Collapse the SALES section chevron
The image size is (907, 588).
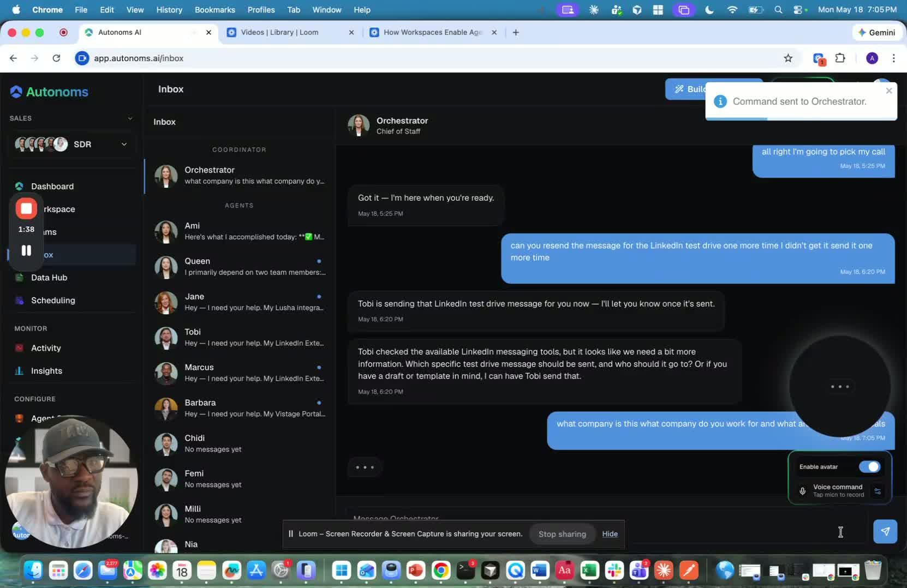click(x=130, y=118)
